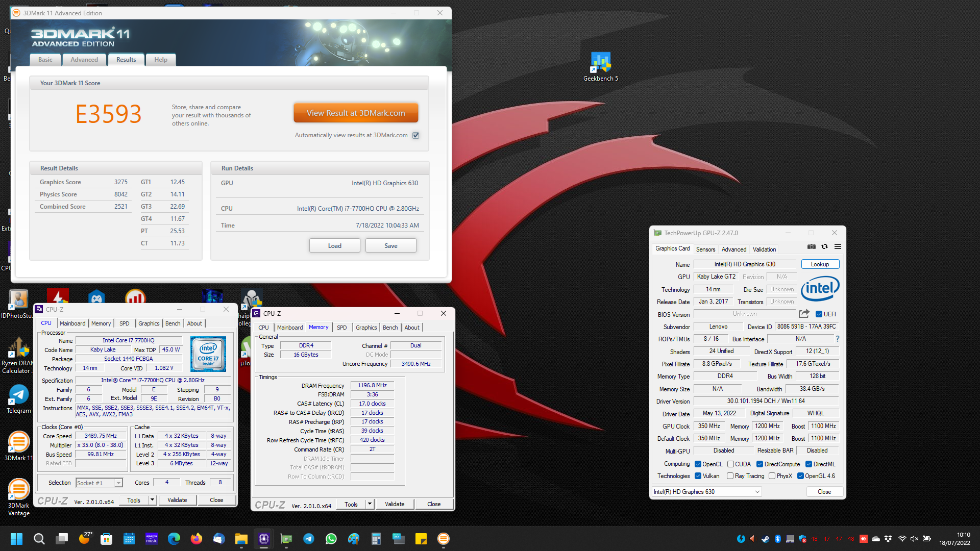The height and width of the screenshot is (551, 980).
Task: Click Validate in CPU-Z CPU window
Action: (177, 500)
